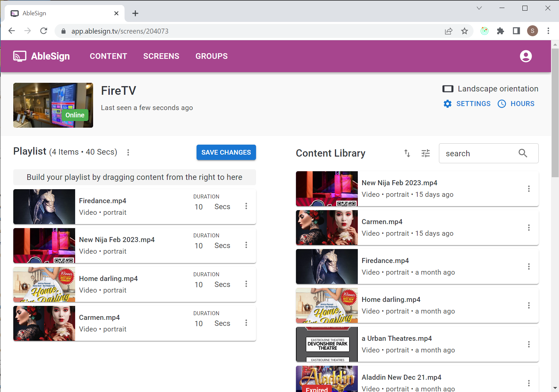Open more options for Carmen.mp4 in Content Library
Viewport: 559px width, 392px height.
pyautogui.click(x=529, y=228)
